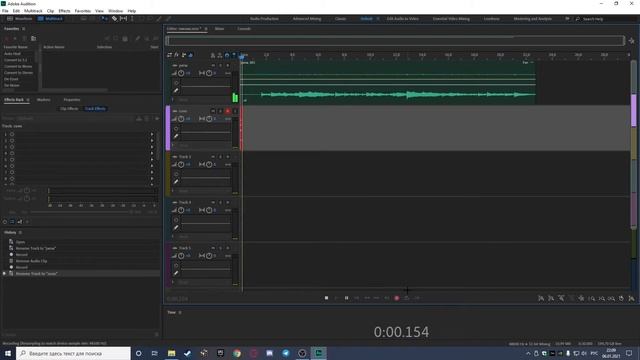Adjust volume knob of first track

point(181,73)
